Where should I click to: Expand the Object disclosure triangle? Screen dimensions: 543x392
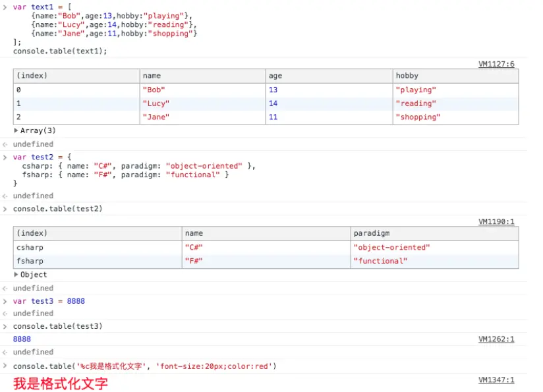(x=16, y=275)
